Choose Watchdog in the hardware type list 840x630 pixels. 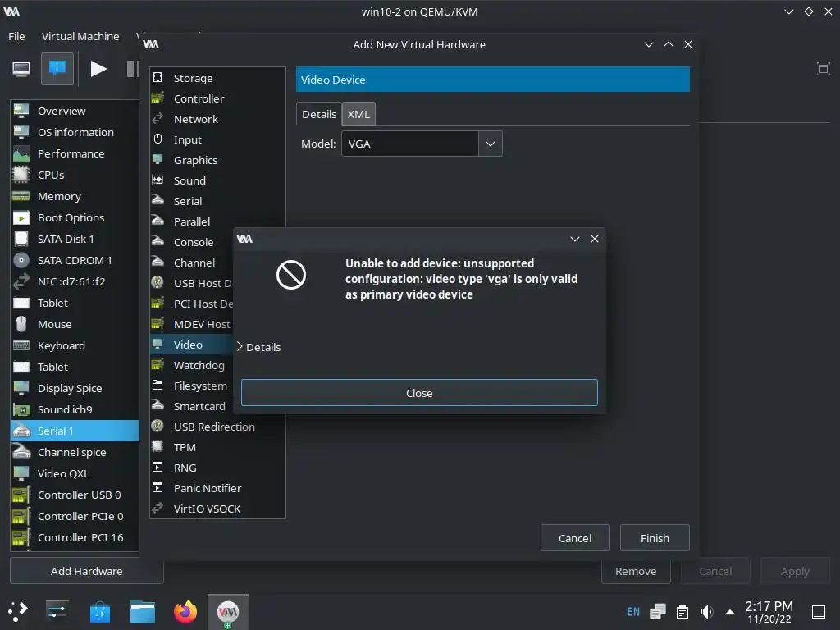coord(192,365)
